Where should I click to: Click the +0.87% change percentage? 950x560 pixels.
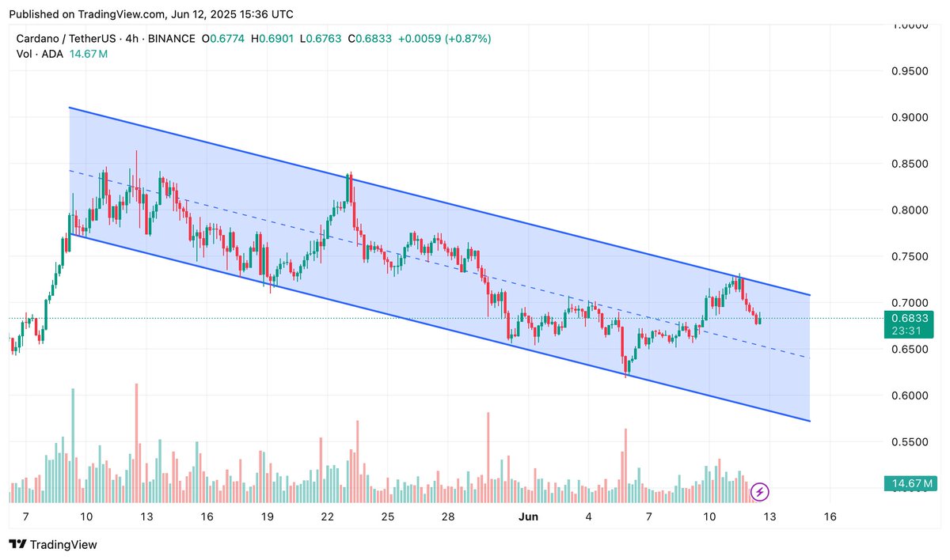(467, 38)
